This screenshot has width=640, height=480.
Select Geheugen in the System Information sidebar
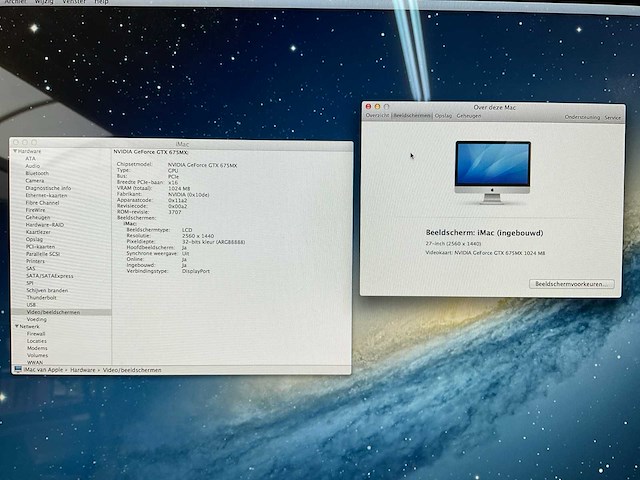[38, 217]
